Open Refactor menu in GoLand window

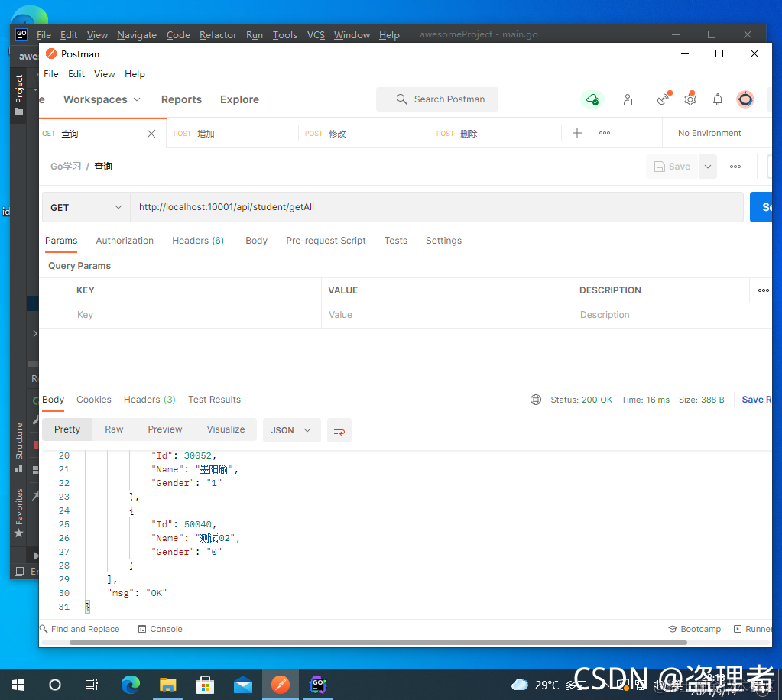pyautogui.click(x=218, y=35)
